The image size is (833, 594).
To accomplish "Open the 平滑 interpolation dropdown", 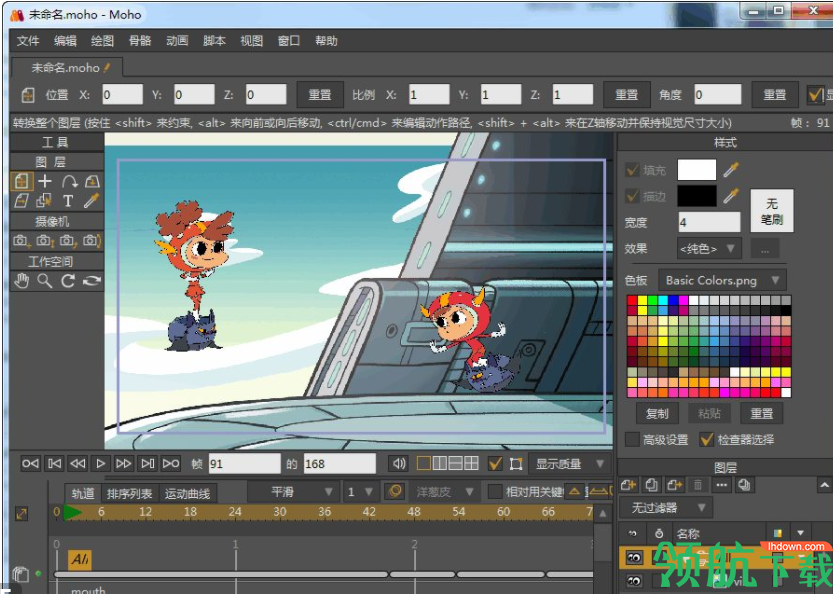I will (x=293, y=491).
